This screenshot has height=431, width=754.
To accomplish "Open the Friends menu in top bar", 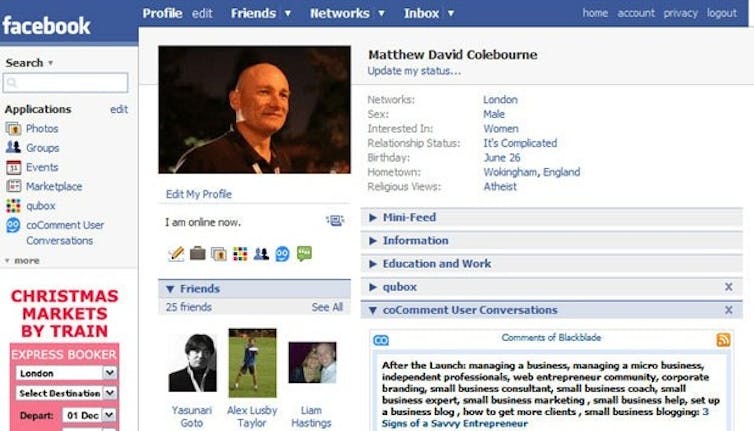I will 261,13.
